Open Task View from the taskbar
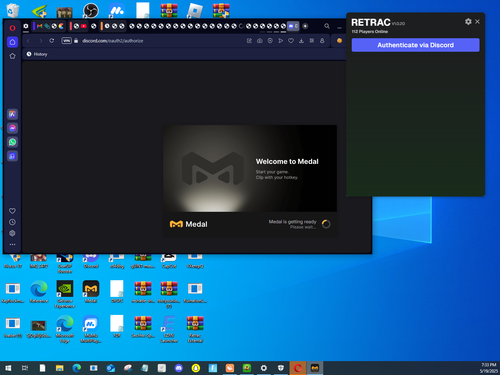 pyautogui.click(x=25, y=368)
